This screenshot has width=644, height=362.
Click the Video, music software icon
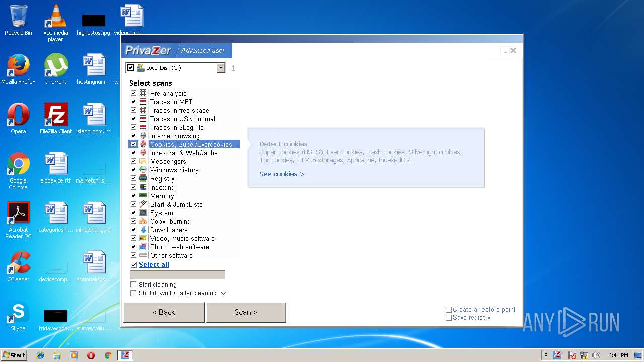(143, 238)
